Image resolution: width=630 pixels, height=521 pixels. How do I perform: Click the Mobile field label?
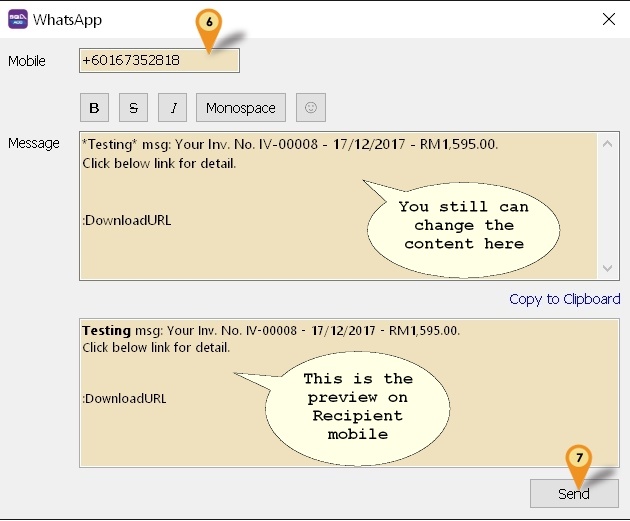[27, 61]
